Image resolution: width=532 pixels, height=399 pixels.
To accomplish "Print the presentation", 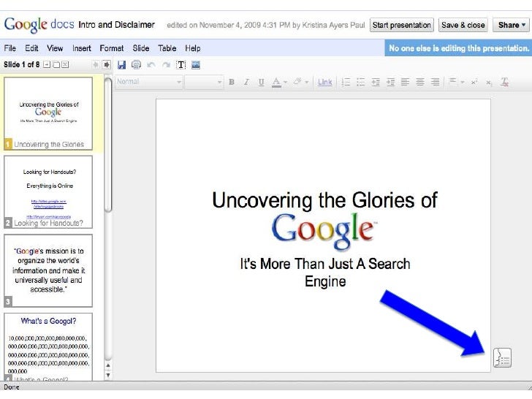I will (136, 64).
